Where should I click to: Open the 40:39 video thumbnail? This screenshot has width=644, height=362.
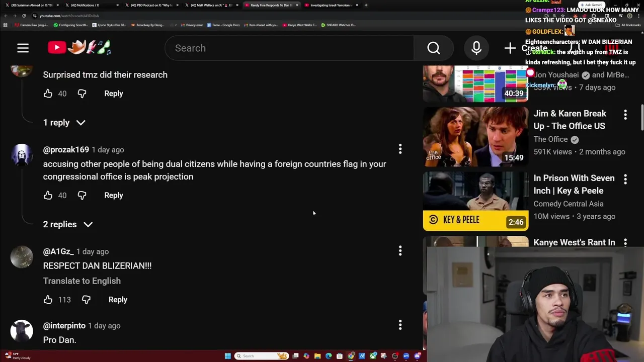pos(475,83)
